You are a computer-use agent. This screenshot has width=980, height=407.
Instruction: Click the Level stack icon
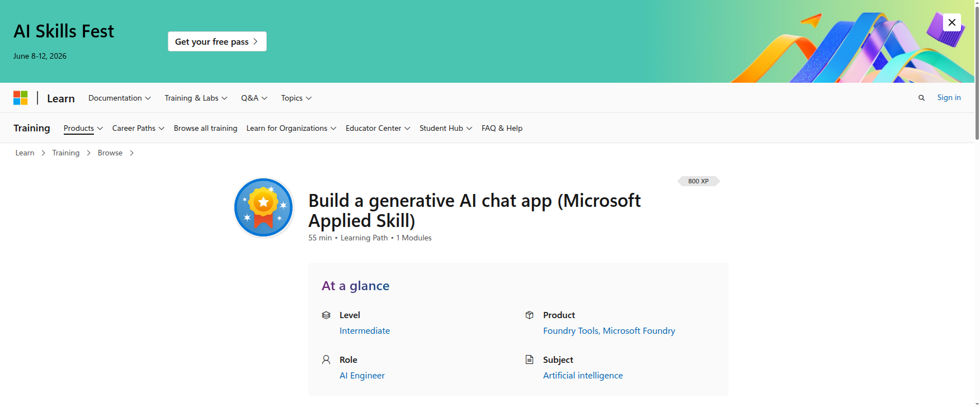pyautogui.click(x=326, y=315)
